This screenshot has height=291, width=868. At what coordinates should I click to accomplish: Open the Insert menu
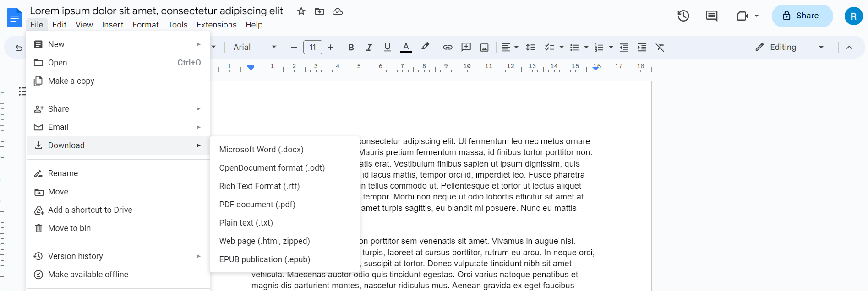click(113, 25)
